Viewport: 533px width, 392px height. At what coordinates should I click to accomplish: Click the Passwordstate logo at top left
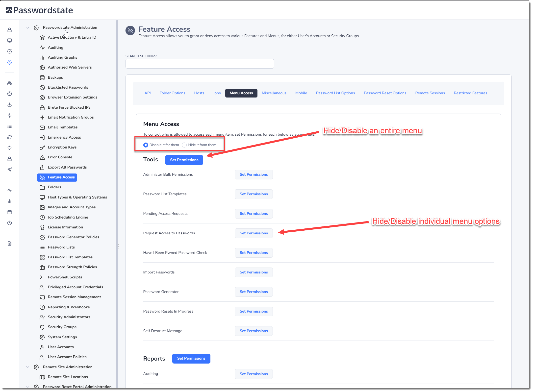(x=39, y=10)
